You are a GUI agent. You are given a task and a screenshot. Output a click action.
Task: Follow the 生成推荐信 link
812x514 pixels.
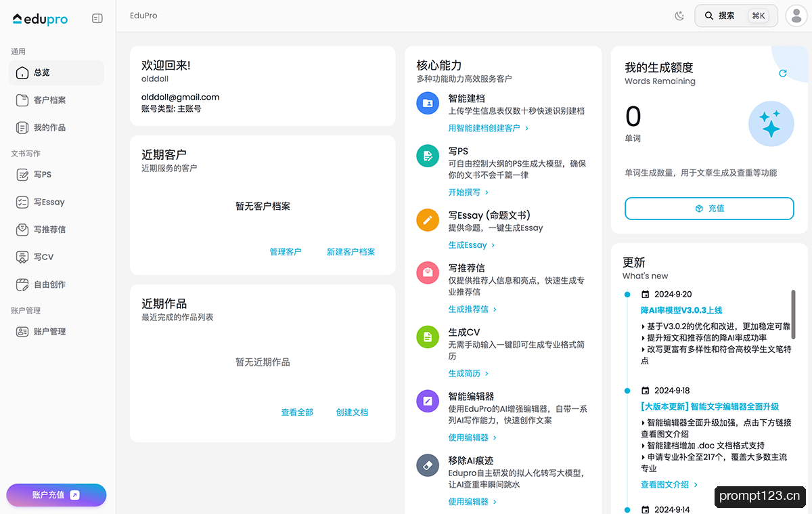(x=472, y=309)
